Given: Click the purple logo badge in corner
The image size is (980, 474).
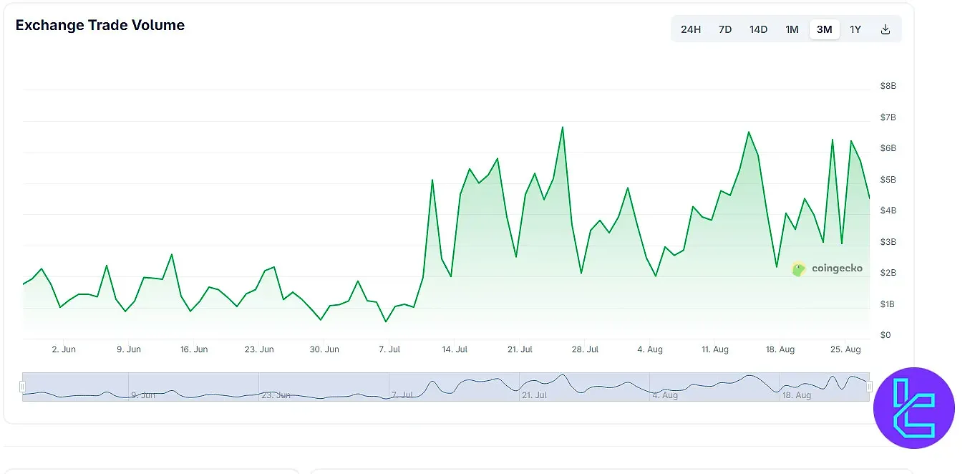Looking at the screenshot, I should tap(913, 408).
